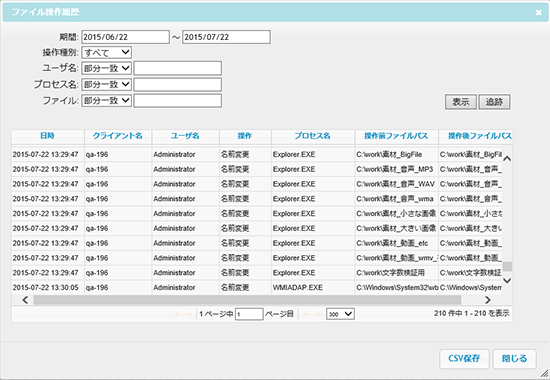Click the WMIADAP.EXE process name cell

[313, 287]
